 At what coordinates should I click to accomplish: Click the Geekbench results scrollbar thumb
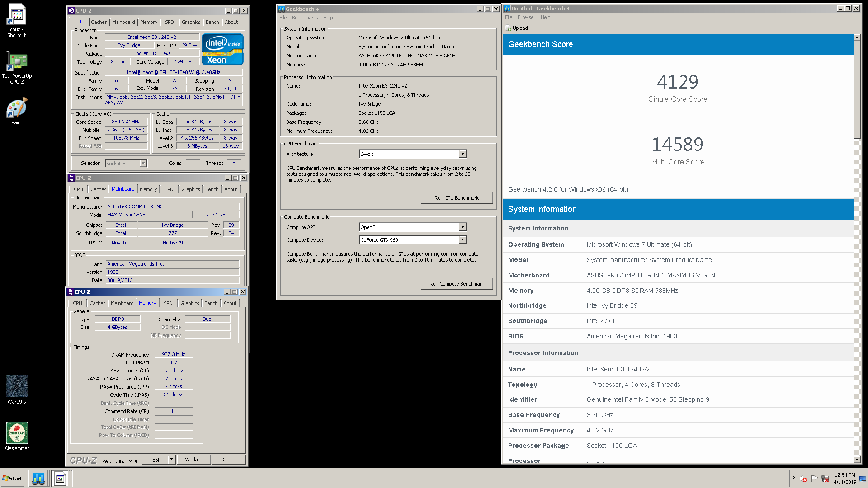click(x=857, y=90)
